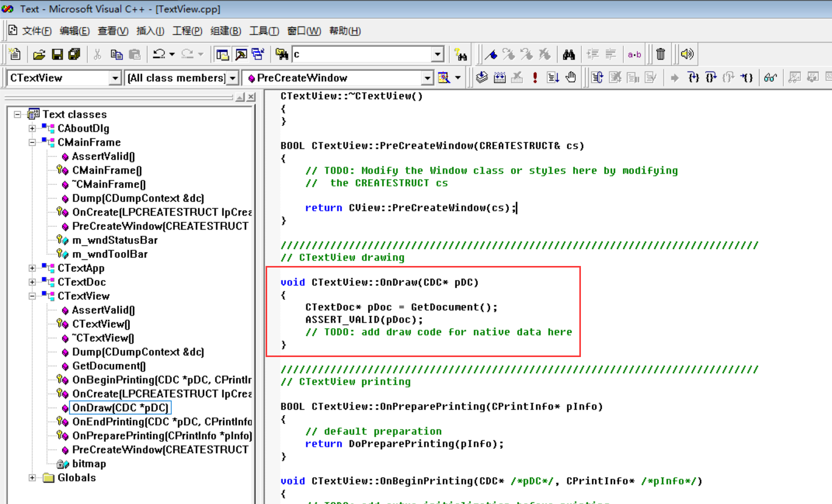Open the All class members filter dropdown

[x=233, y=78]
